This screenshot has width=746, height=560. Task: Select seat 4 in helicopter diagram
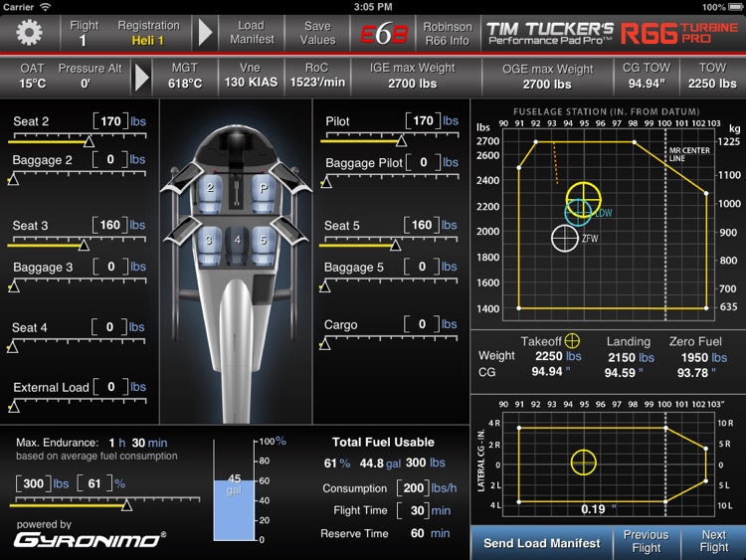click(x=237, y=244)
